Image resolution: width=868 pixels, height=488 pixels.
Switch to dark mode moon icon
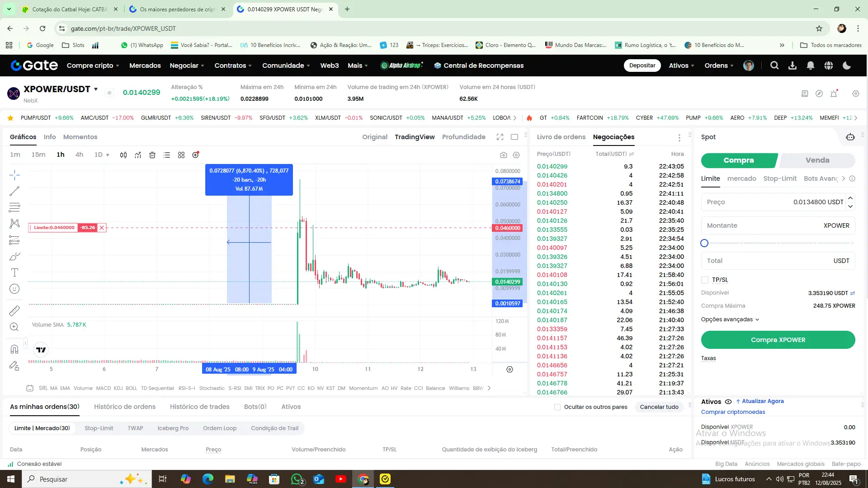pyautogui.click(x=847, y=66)
